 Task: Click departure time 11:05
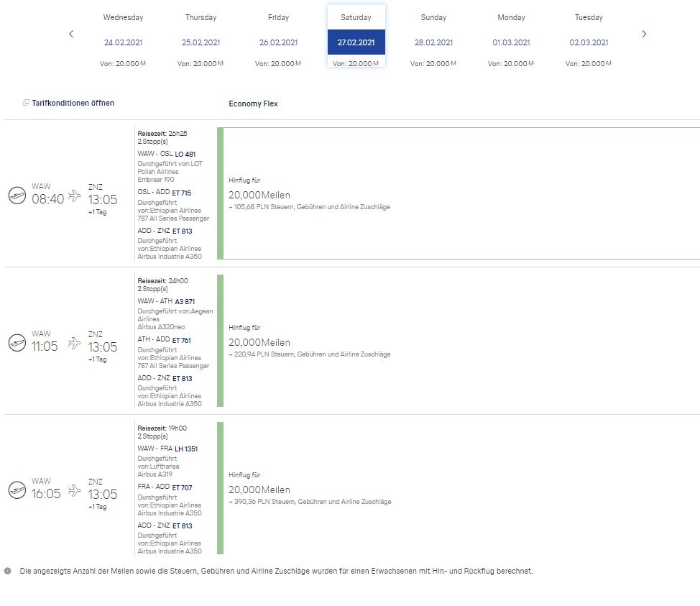(45, 346)
